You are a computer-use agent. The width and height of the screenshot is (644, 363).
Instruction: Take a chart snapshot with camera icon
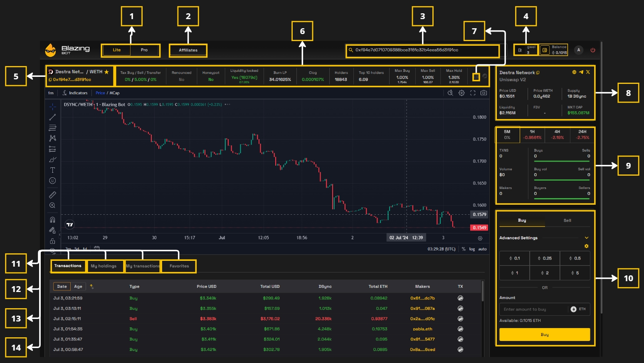click(484, 93)
